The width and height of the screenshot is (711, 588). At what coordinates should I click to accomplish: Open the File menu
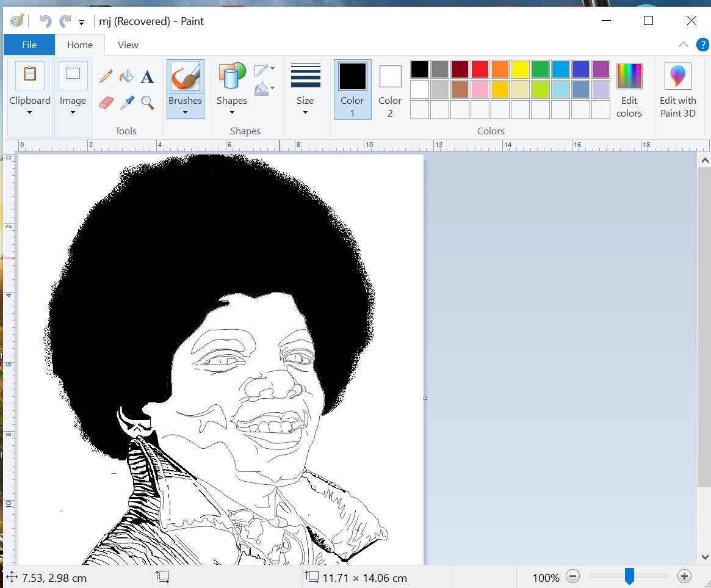pos(29,45)
